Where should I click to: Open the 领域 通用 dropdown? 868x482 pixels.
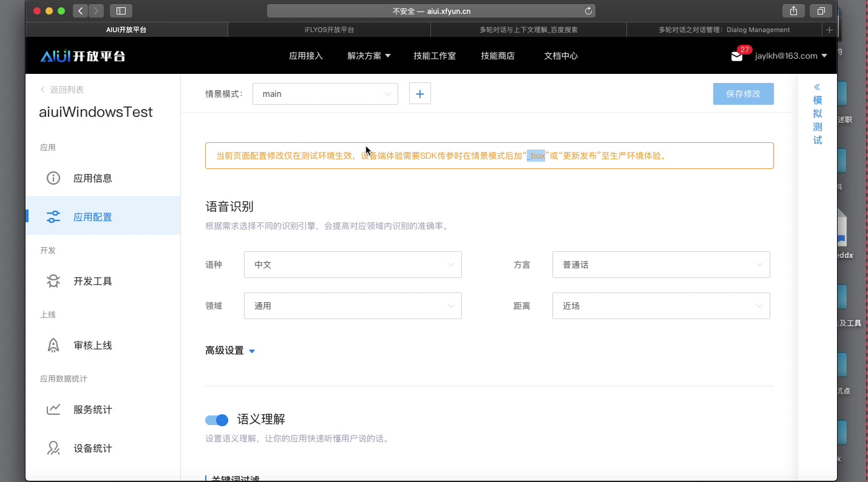pos(353,306)
